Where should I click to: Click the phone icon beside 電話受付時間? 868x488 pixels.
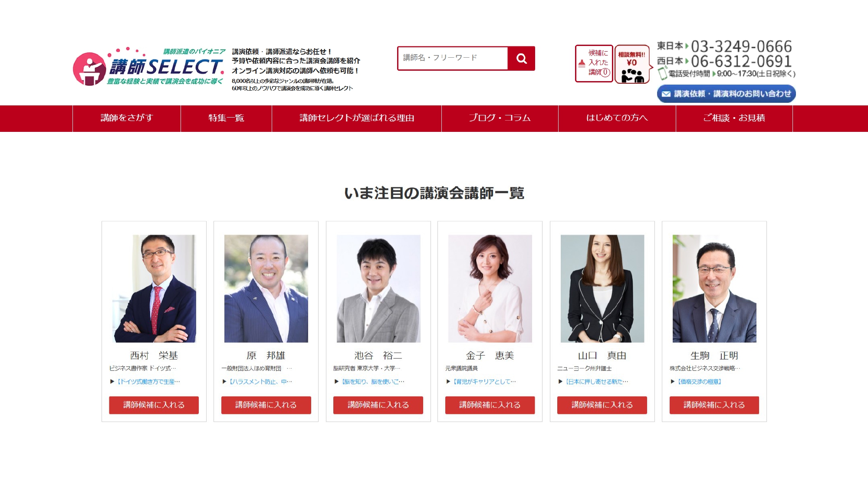tap(662, 73)
